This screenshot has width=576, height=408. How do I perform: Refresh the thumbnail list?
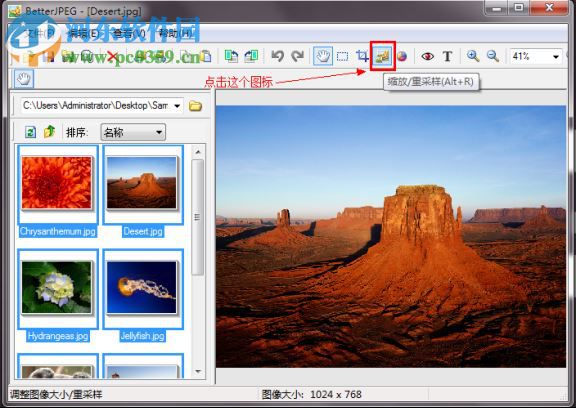(x=30, y=132)
